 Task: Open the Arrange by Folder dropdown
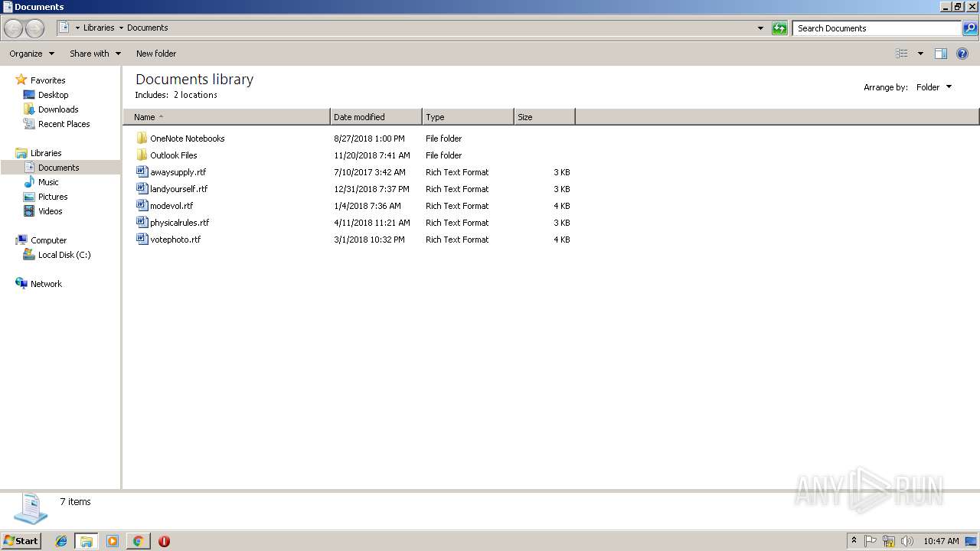pos(934,87)
